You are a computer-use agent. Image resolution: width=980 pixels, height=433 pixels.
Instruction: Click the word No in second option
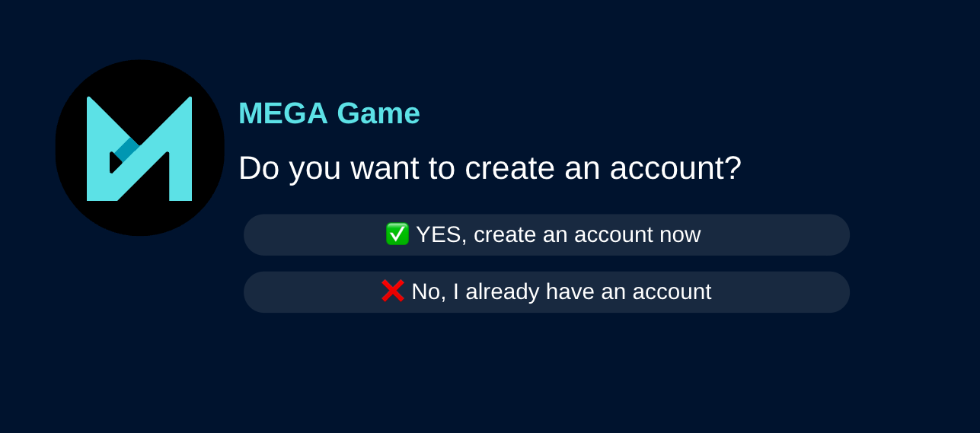pyautogui.click(x=427, y=291)
